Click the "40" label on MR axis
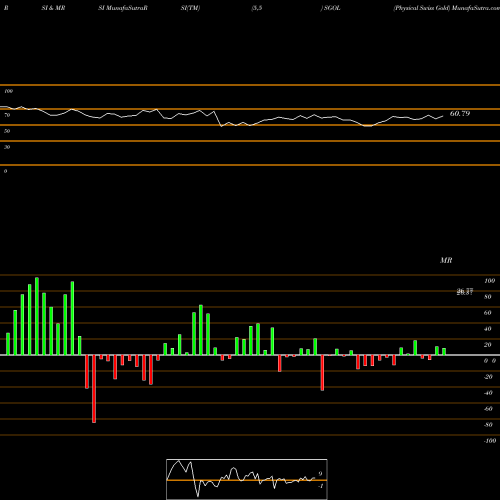 [488, 329]
